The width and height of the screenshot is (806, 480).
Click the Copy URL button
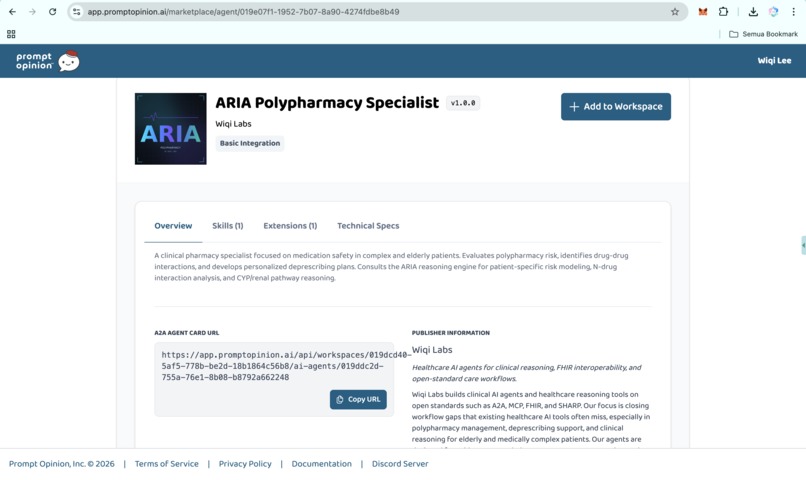[358, 399]
